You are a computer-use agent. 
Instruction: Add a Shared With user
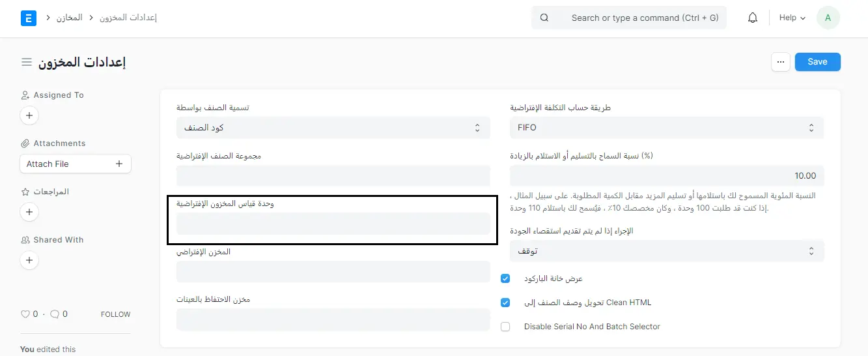point(29,261)
